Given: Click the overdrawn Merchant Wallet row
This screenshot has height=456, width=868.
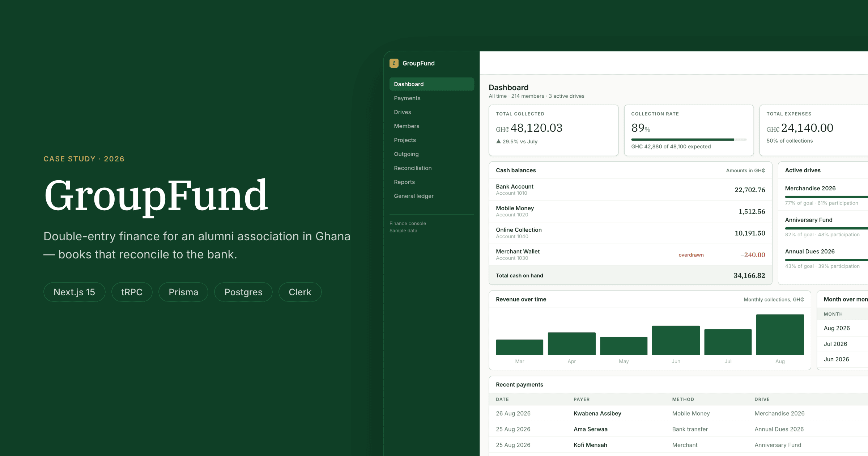Looking at the screenshot, I should point(630,255).
